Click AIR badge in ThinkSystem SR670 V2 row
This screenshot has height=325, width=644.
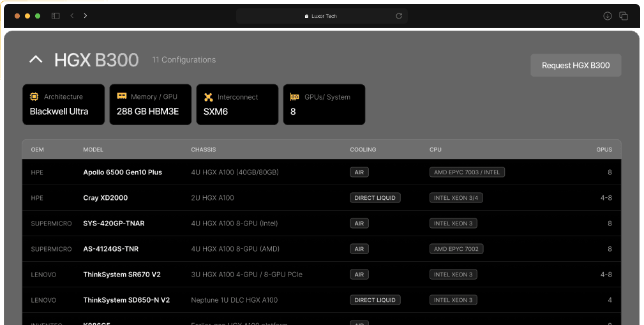point(359,275)
